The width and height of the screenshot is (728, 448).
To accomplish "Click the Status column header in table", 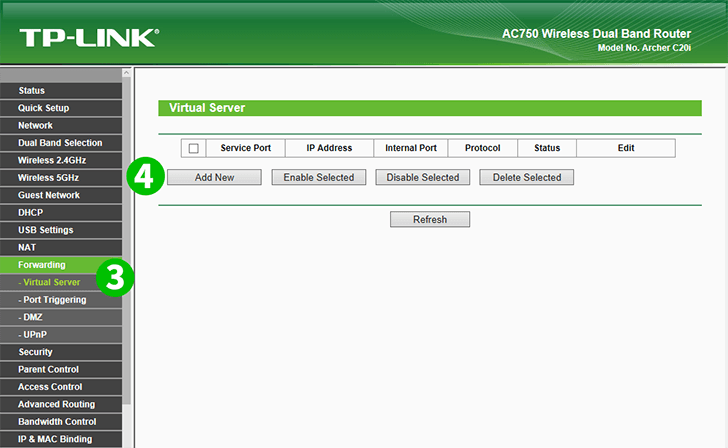I will (547, 148).
